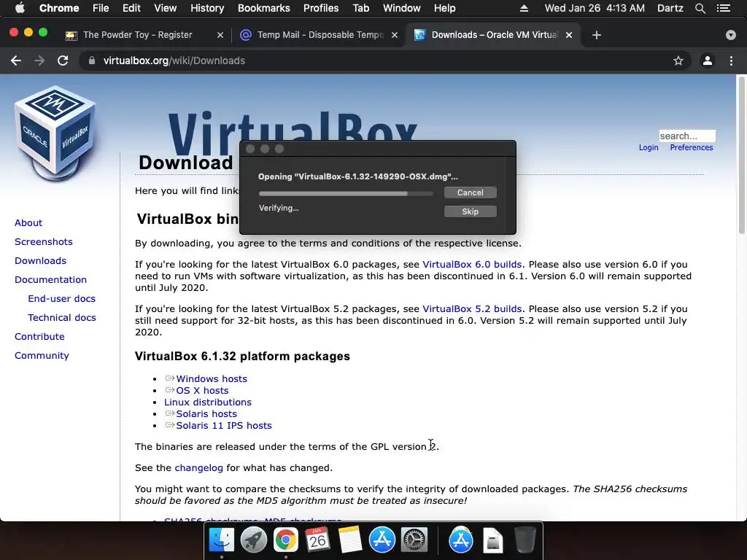Expand the tab search dropdown arrow
Image resolution: width=747 pixels, height=560 pixels.
tap(730, 35)
